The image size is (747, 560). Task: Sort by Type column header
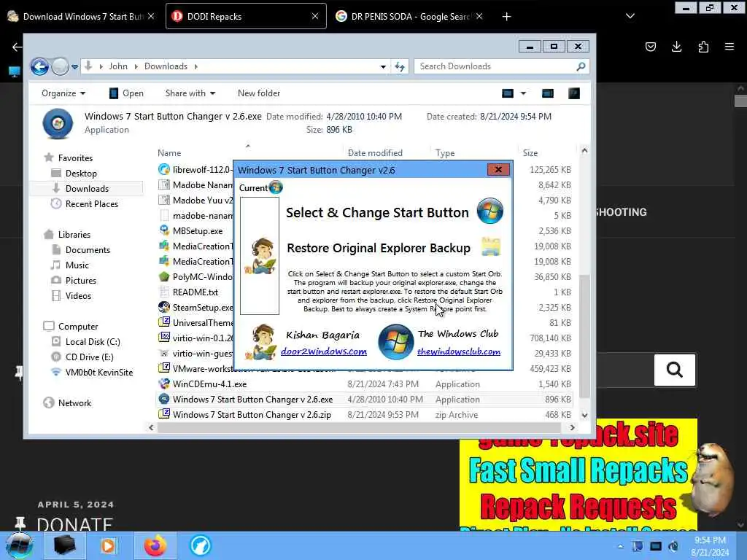[x=444, y=153]
